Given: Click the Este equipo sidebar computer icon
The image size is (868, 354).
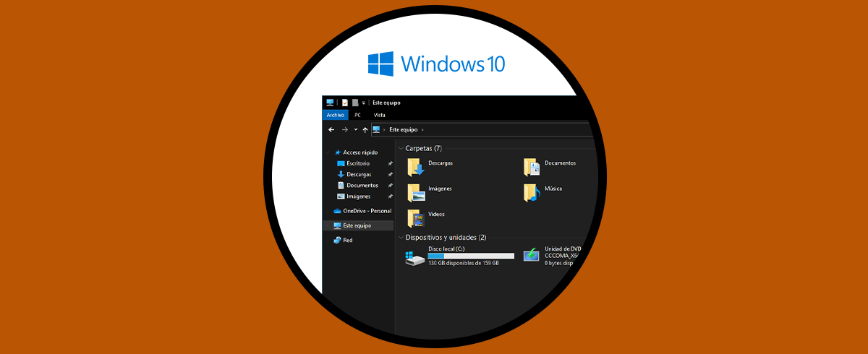Looking at the screenshot, I should [337, 225].
